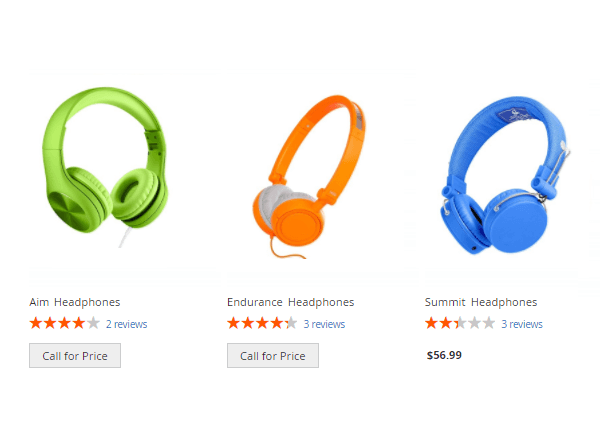Click the half-filled third star of Summit rating

pos(460,323)
